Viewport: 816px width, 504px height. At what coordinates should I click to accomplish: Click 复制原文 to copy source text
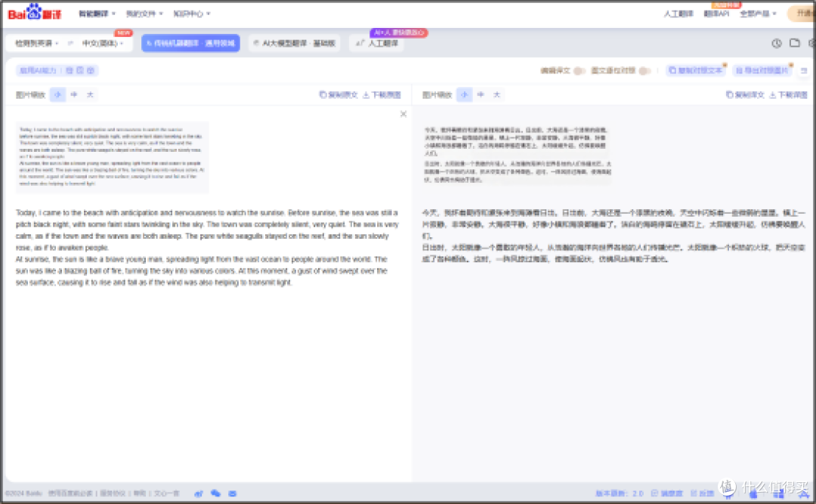pos(338,94)
